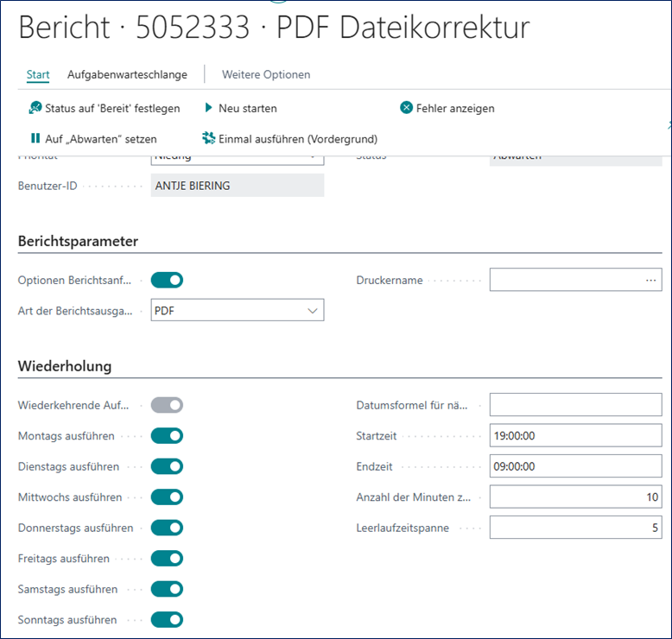Viewport: 672px width, 639px height.
Task: Click the Neu starten play icon
Action: pos(209,108)
